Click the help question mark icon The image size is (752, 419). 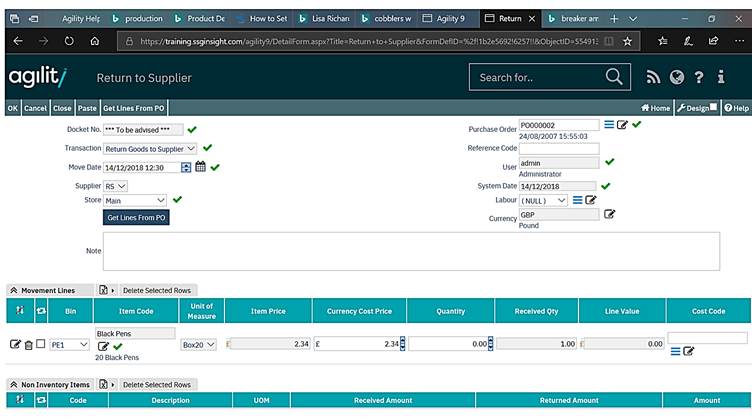pos(700,78)
